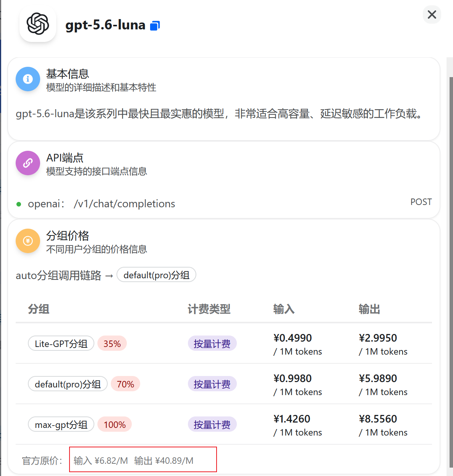The width and height of the screenshot is (453, 476).
Task: Click the auto分组调用链路 label
Action: [58, 275]
